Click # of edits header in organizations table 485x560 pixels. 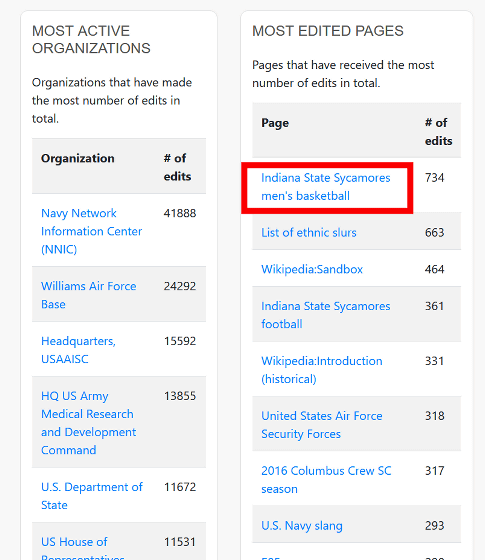pyautogui.click(x=178, y=167)
